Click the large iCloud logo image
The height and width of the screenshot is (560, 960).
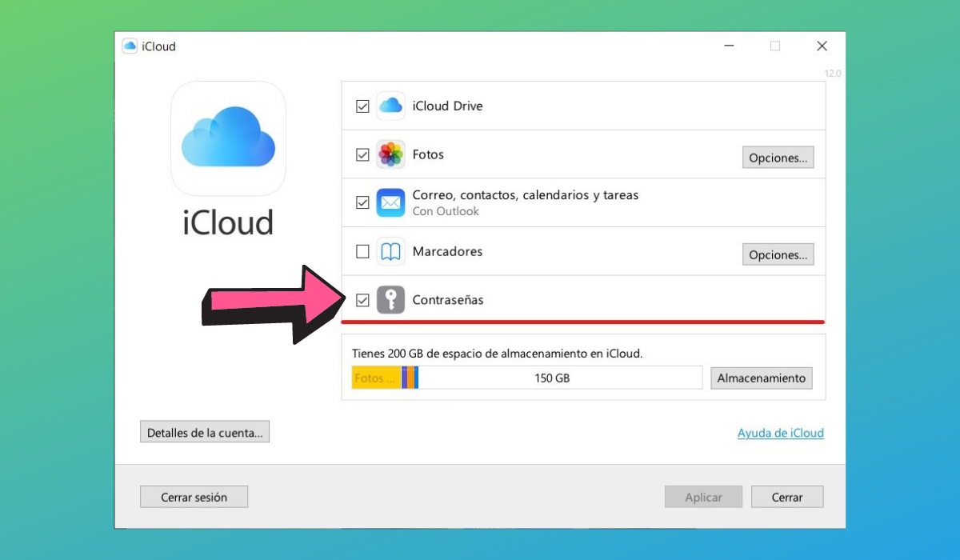coord(228,138)
